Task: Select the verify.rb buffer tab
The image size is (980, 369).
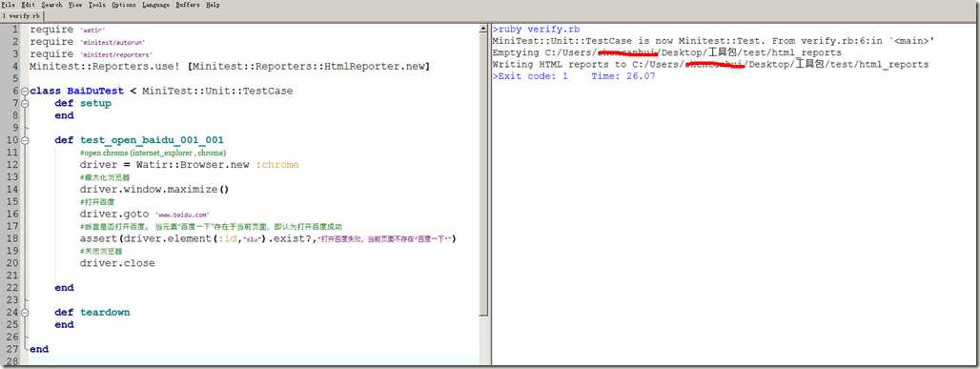Action: [x=22, y=15]
